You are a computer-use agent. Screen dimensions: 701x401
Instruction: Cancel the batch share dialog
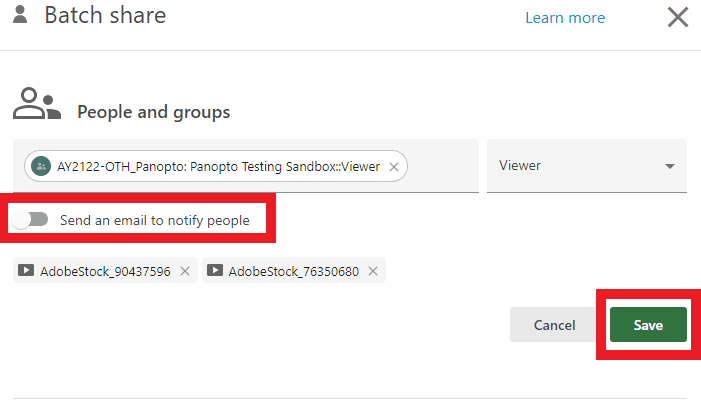tap(554, 325)
